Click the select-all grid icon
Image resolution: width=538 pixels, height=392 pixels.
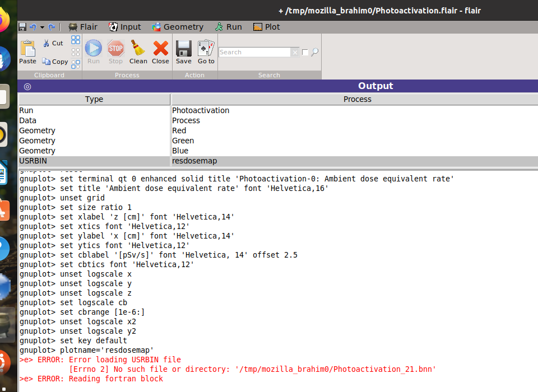tap(75, 40)
